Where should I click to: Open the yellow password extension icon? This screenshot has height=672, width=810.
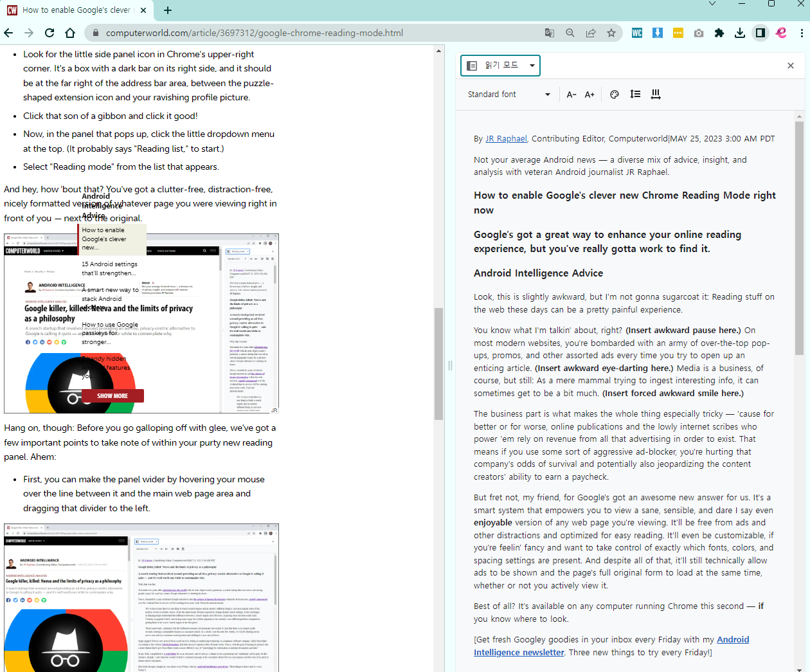pos(678,33)
